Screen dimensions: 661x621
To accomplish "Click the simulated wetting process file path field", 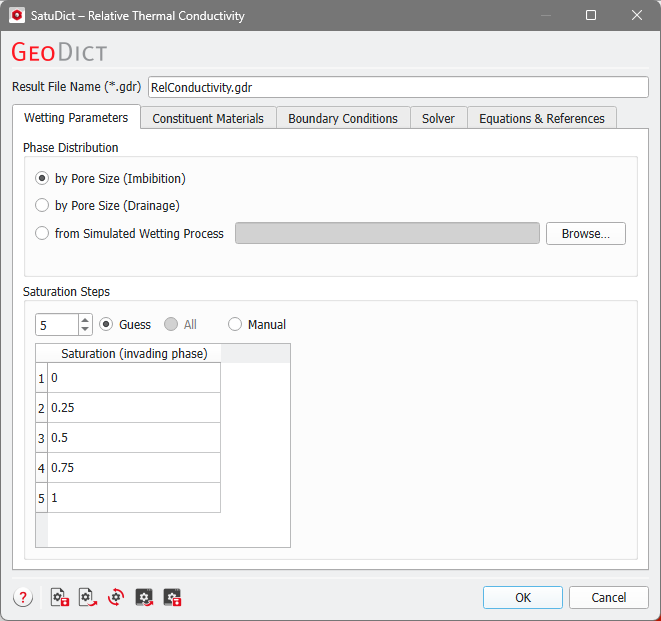I will 387,233.
